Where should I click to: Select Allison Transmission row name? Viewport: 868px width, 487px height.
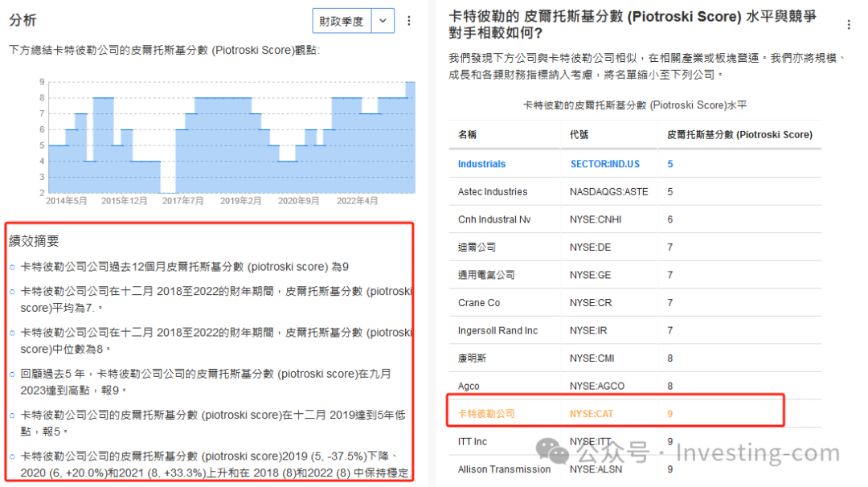click(x=504, y=469)
